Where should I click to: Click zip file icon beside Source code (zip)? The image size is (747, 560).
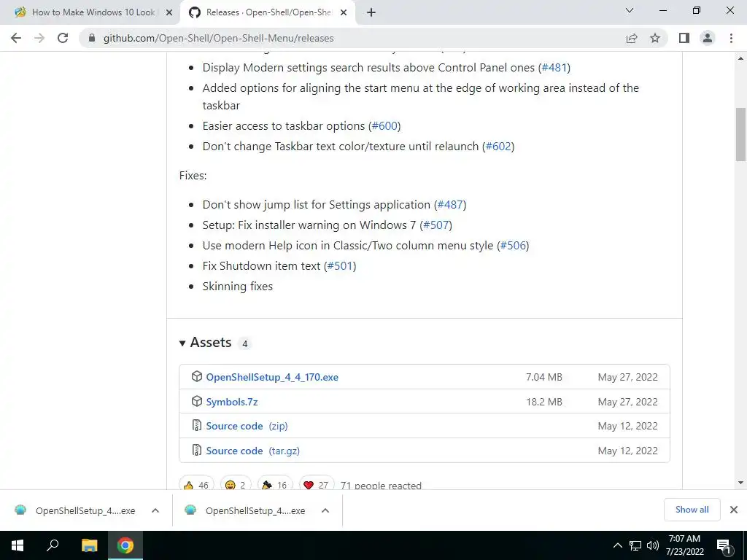(197, 425)
